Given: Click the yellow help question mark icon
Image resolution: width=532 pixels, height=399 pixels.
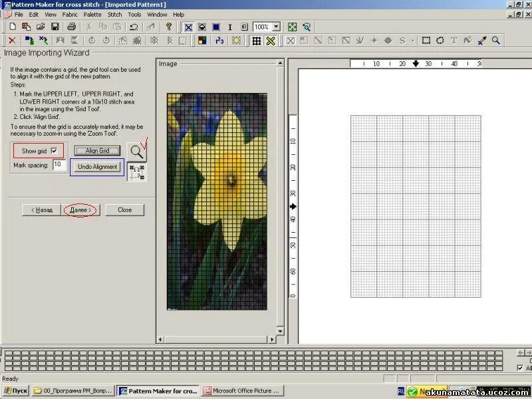Looking at the screenshot, I should pos(169,27).
